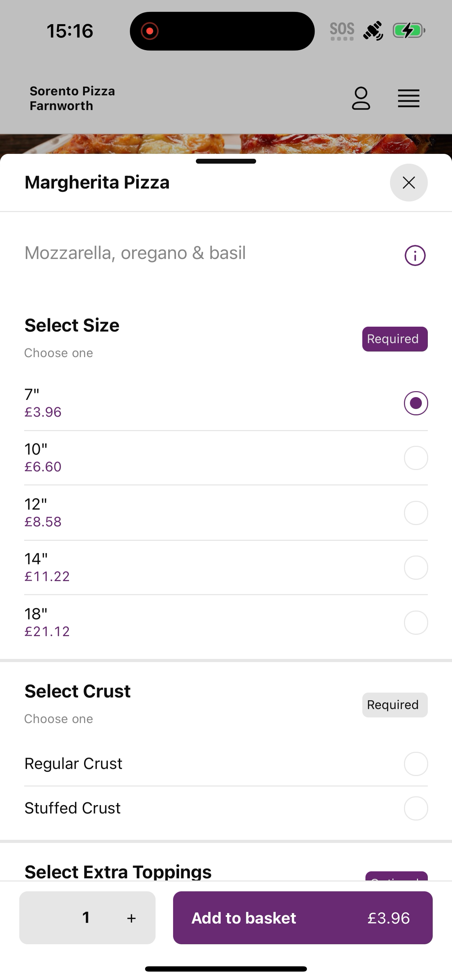Open the user account profile icon
452x980 pixels.
(x=361, y=98)
